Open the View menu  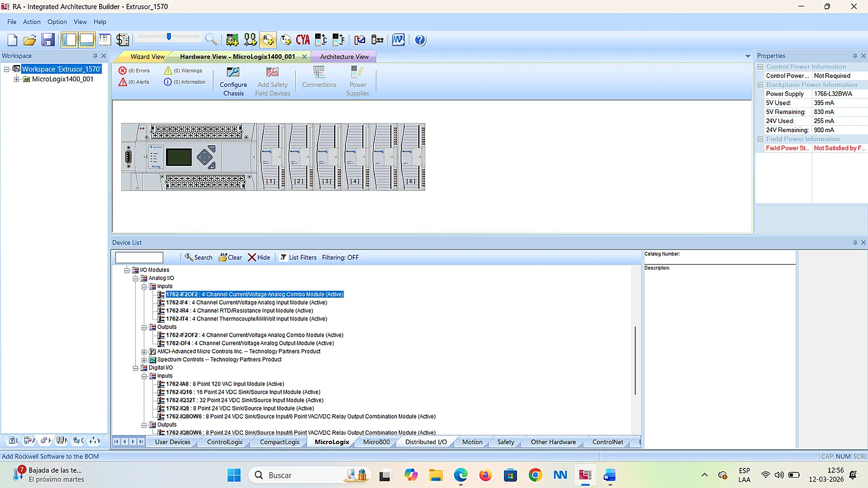[80, 22]
